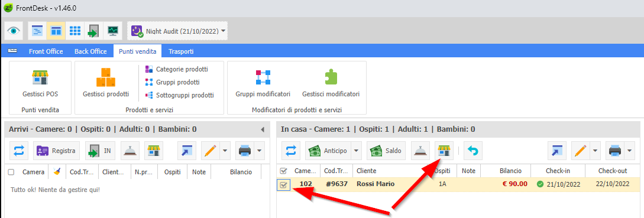
Task: Click the broom cleaning column icon in Arrivi
Action: pos(57,172)
